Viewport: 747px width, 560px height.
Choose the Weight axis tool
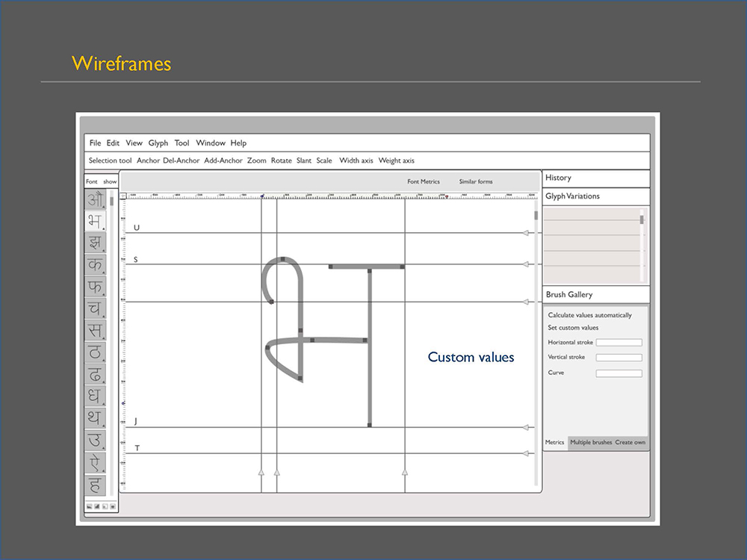click(x=397, y=161)
